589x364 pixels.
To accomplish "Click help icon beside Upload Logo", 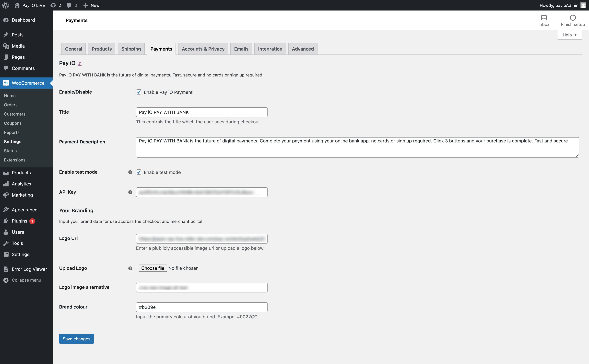I will [130, 268].
